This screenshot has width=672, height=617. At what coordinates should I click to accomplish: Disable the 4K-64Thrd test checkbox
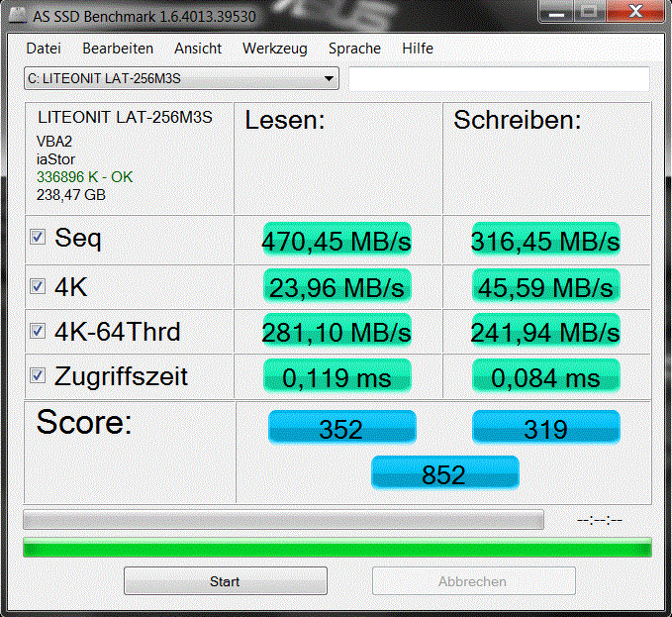point(38,331)
